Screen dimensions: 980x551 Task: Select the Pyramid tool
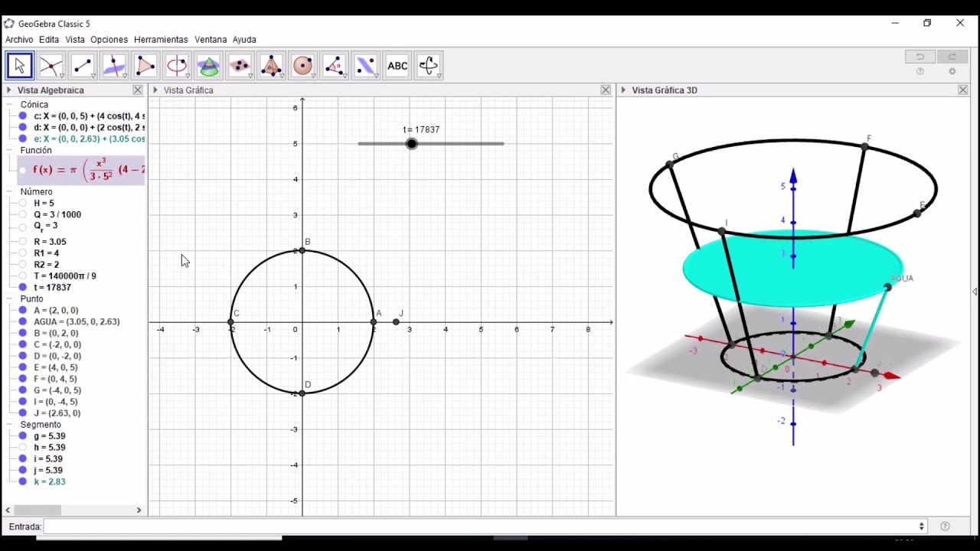[x=271, y=66]
